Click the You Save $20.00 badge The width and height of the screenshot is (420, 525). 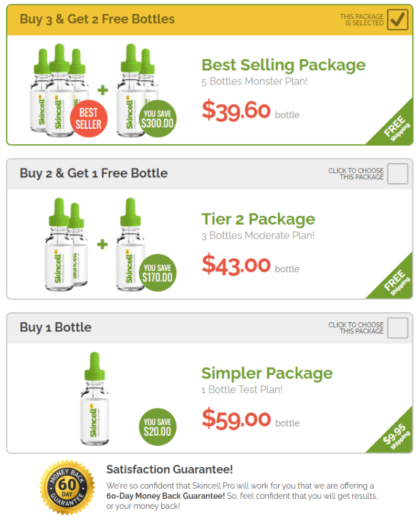157,427
